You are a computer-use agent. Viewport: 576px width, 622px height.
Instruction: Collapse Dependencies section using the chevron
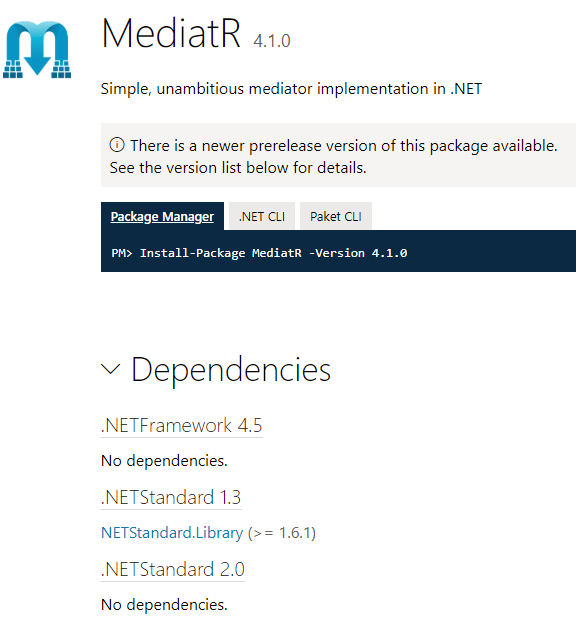coord(111,369)
